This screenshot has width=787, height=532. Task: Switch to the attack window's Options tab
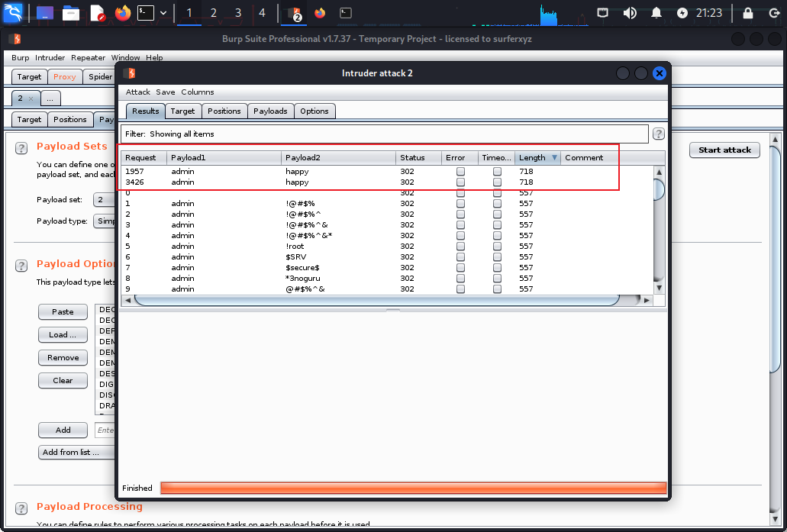314,111
